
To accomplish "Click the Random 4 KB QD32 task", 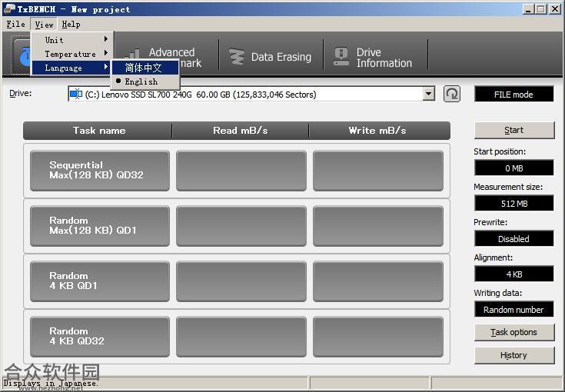I will pos(100,337).
